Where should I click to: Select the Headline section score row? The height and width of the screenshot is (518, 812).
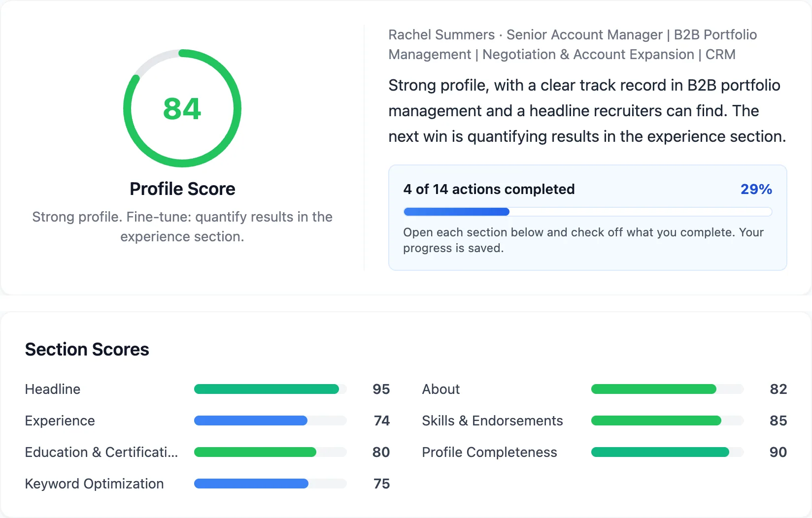(207, 389)
